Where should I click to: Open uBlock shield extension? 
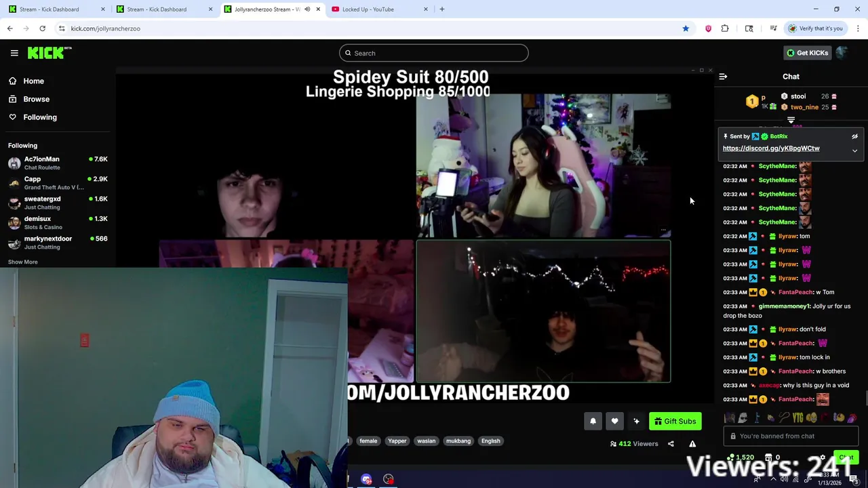[709, 28]
